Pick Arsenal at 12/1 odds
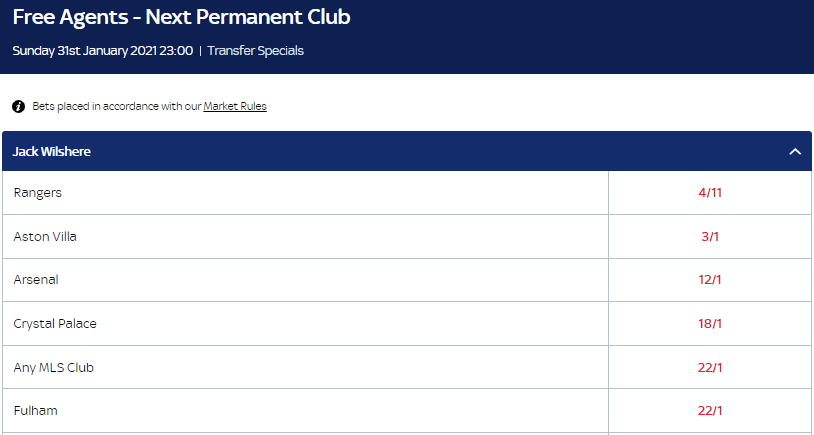Viewport: 814px width, 435px height. click(x=710, y=280)
